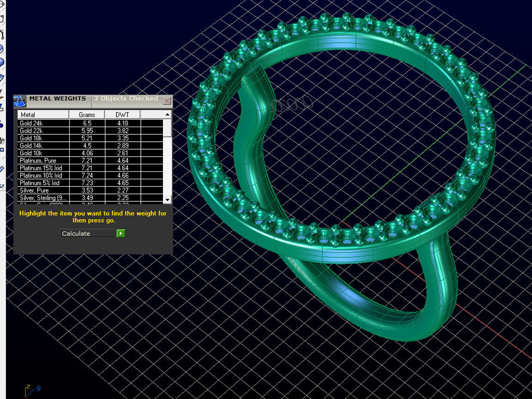Select the Silver, Pure row
The width and height of the screenshot is (532, 399).
90,190
